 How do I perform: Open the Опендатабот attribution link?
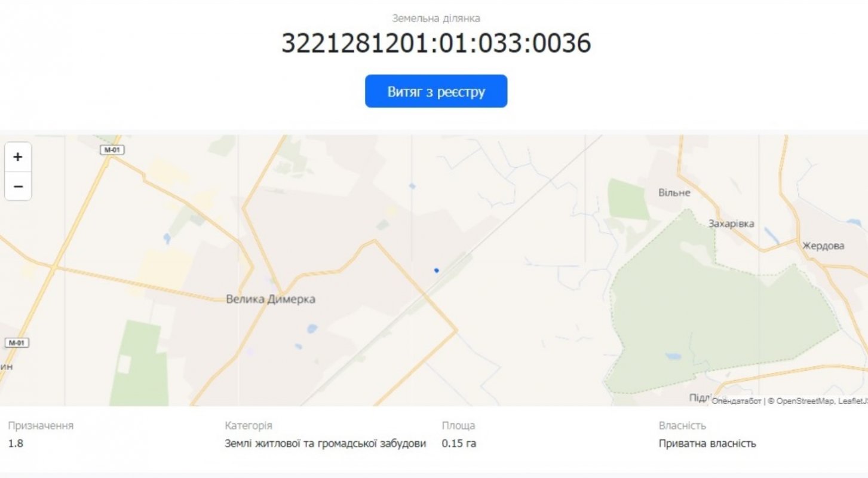(736, 402)
